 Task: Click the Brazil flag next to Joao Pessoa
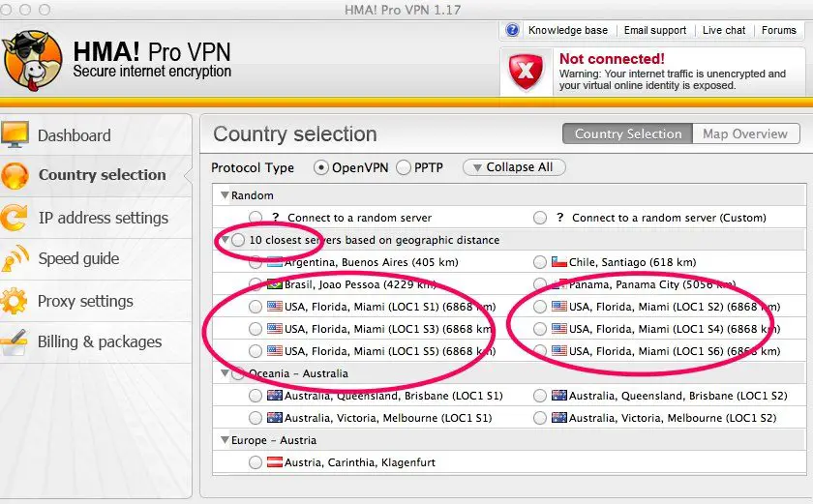[275, 284]
